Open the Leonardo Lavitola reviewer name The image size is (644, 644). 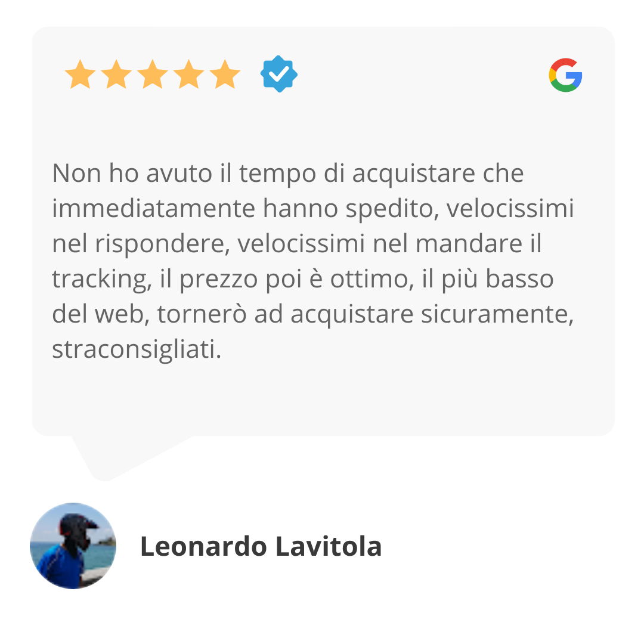(261, 547)
